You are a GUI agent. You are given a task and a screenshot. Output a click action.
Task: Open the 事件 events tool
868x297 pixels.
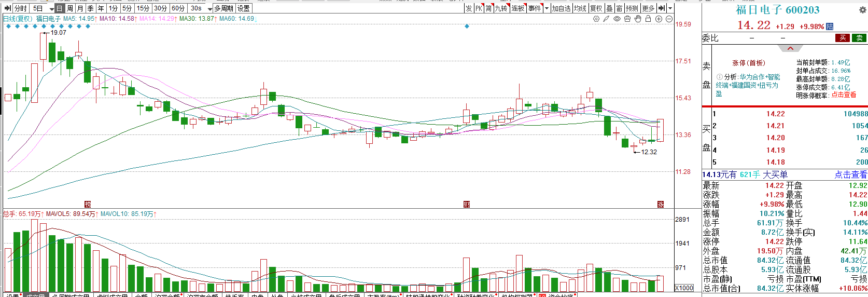pos(535,8)
